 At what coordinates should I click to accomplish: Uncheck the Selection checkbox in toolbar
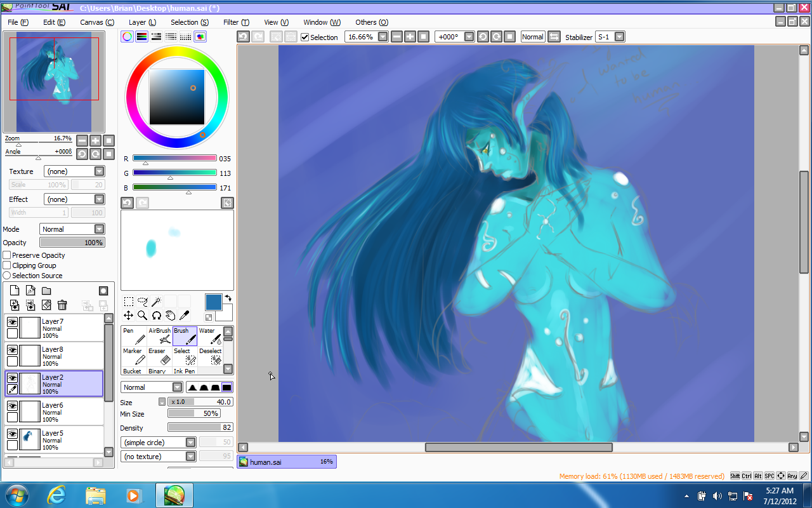305,37
